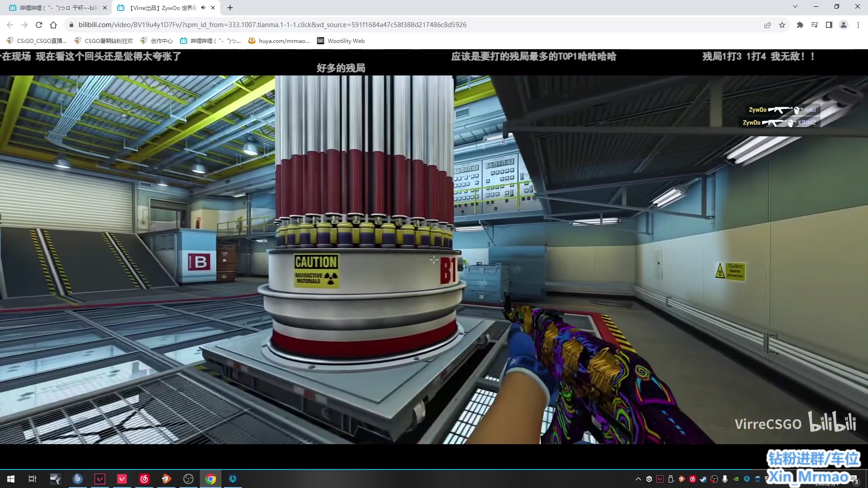The height and width of the screenshot is (488, 868).
Task: Open the huya.com/mrmao bookmark
Action: (279, 41)
